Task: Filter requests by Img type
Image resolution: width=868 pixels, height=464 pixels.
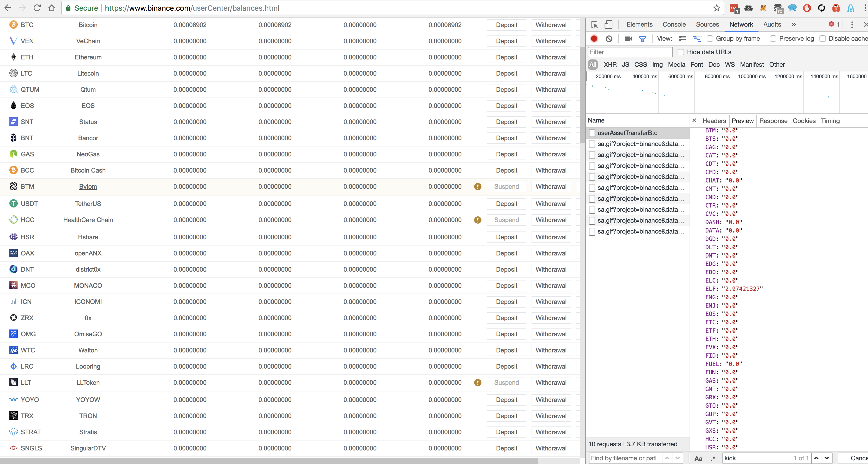Action: (657, 65)
